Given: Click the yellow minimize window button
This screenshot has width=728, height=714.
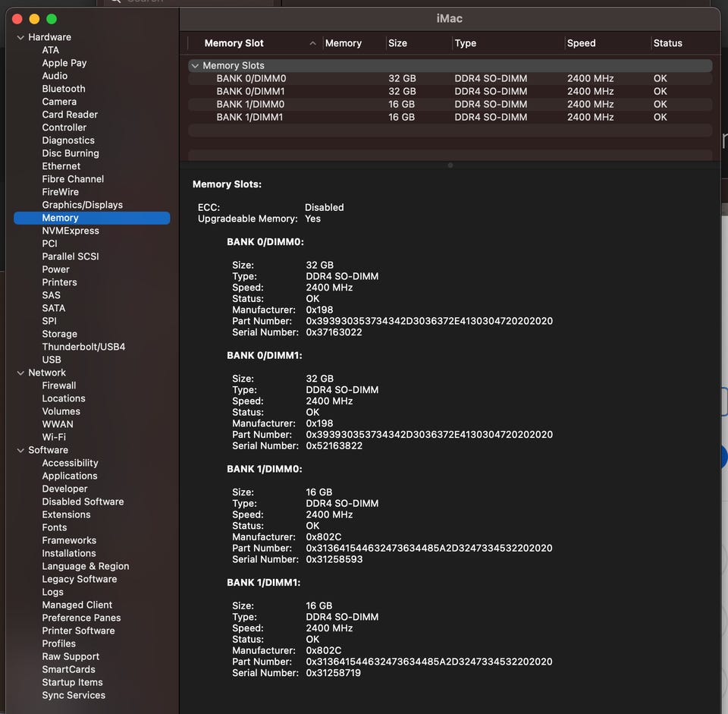Looking at the screenshot, I should [34, 18].
